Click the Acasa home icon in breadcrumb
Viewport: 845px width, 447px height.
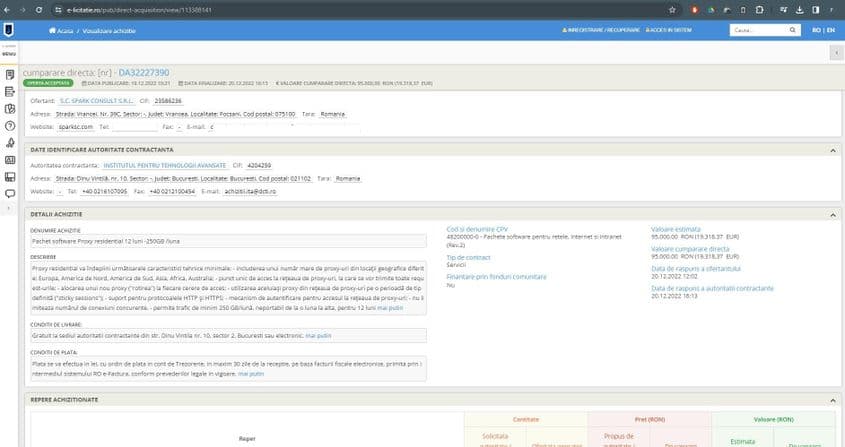click(51, 31)
